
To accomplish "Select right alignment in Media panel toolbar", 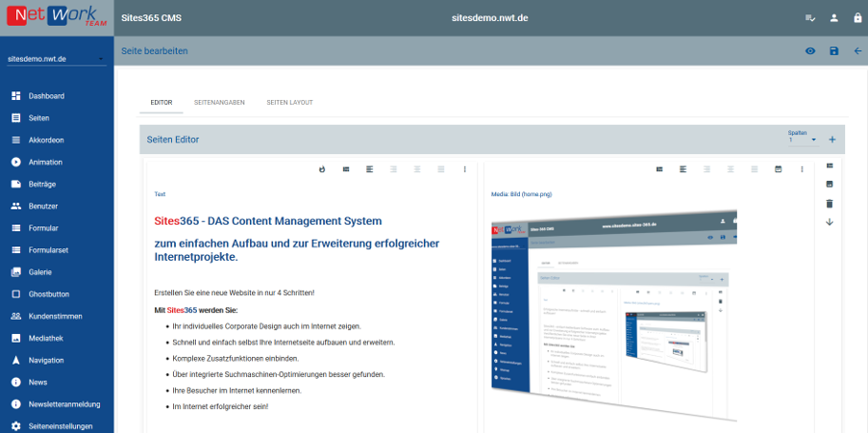I will 707,169.
